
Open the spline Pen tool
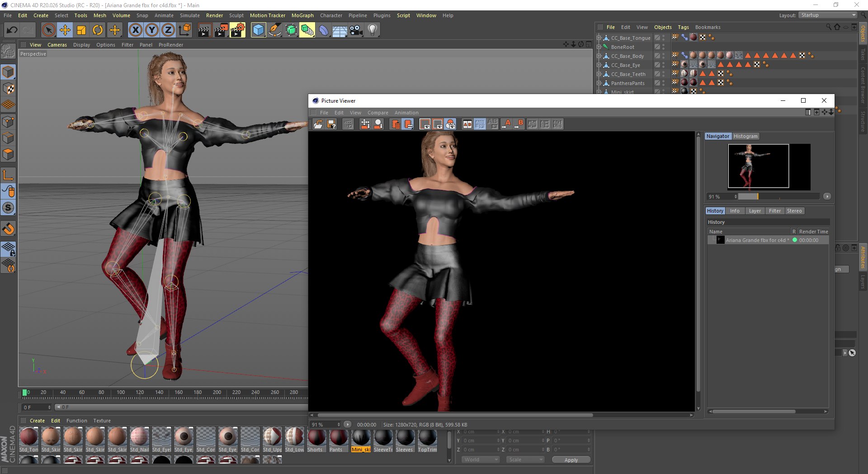274,30
